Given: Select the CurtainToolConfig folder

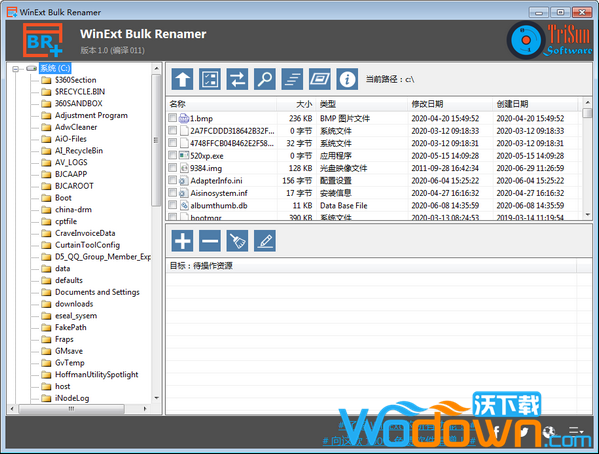Looking at the screenshot, I should pos(87,245).
